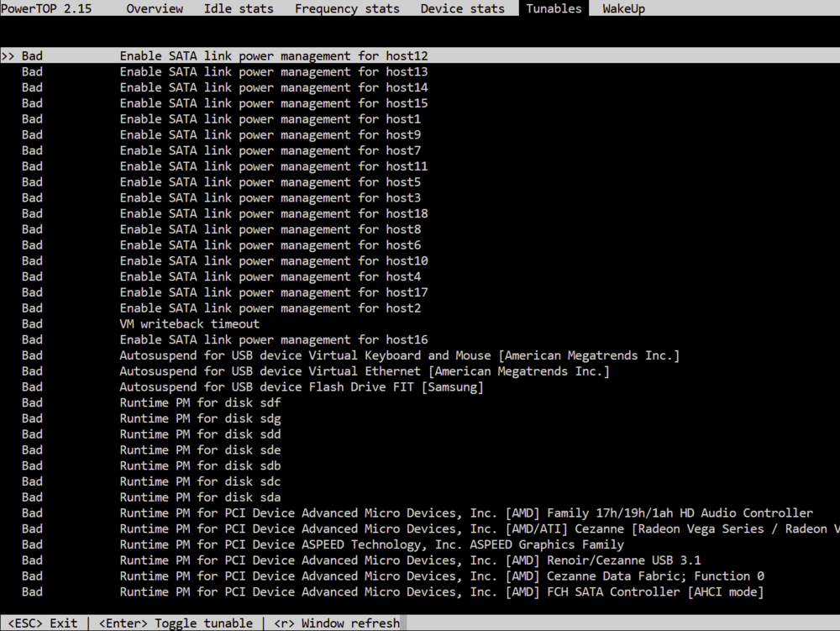This screenshot has height=631, width=840.
Task: Click Bad status beside disk sda row
Action: (x=32, y=497)
